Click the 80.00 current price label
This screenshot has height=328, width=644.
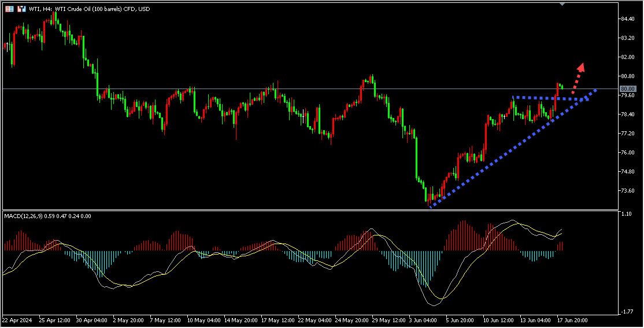point(627,89)
